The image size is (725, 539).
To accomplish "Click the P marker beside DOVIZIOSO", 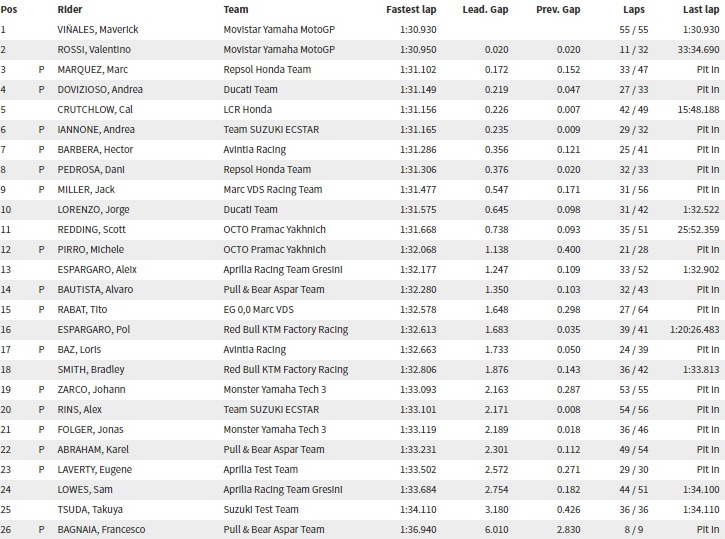I will pyautogui.click(x=41, y=89).
